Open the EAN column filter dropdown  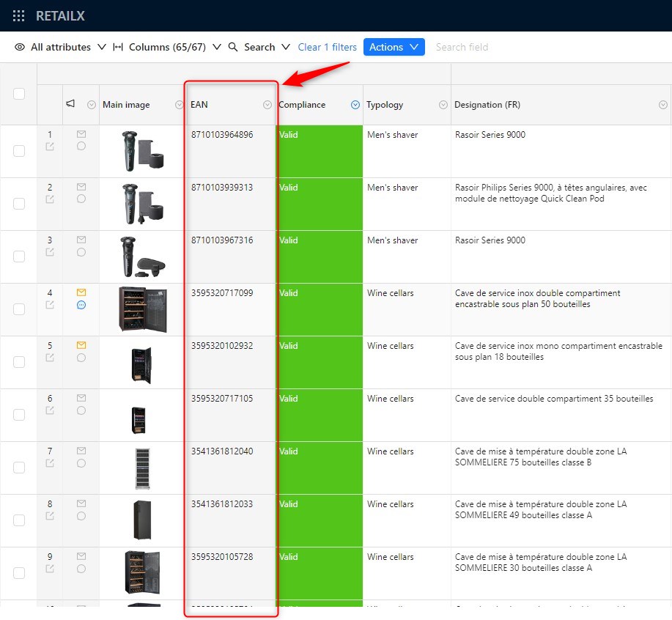point(267,105)
